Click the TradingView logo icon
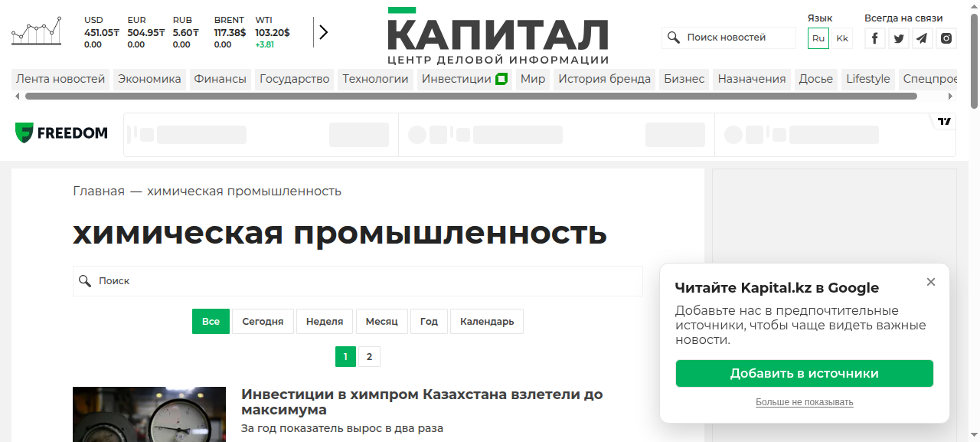The width and height of the screenshot is (980, 442). pyautogui.click(x=945, y=121)
